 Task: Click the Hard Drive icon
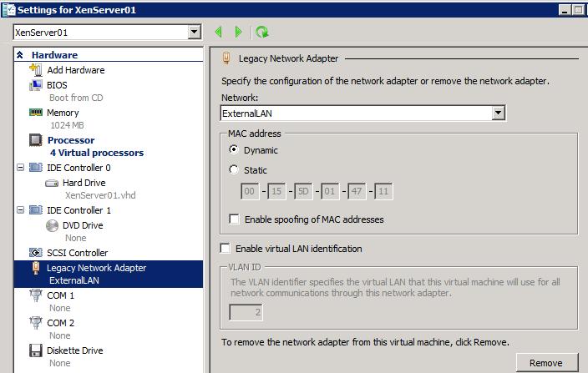(52, 183)
